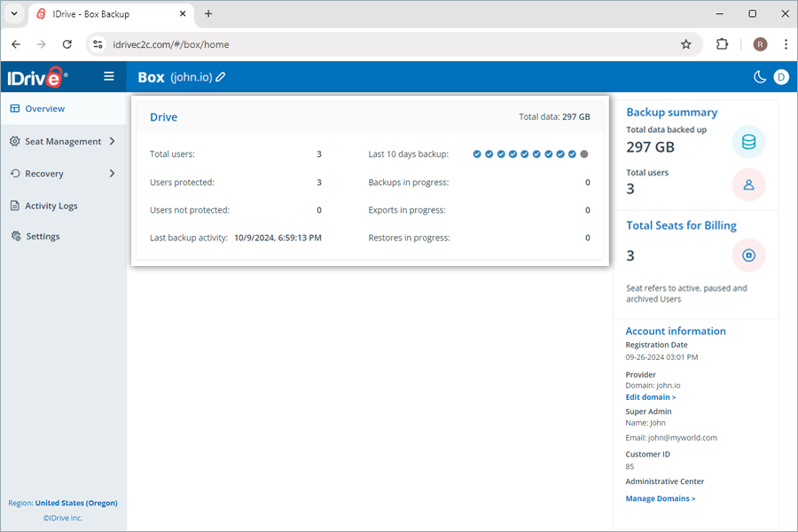Bookmark this page with the star icon
Screen dimensions: 798x532
[x=685, y=44]
